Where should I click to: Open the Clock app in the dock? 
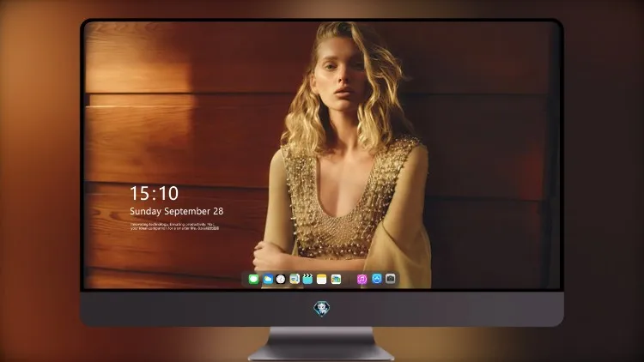[281, 279]
